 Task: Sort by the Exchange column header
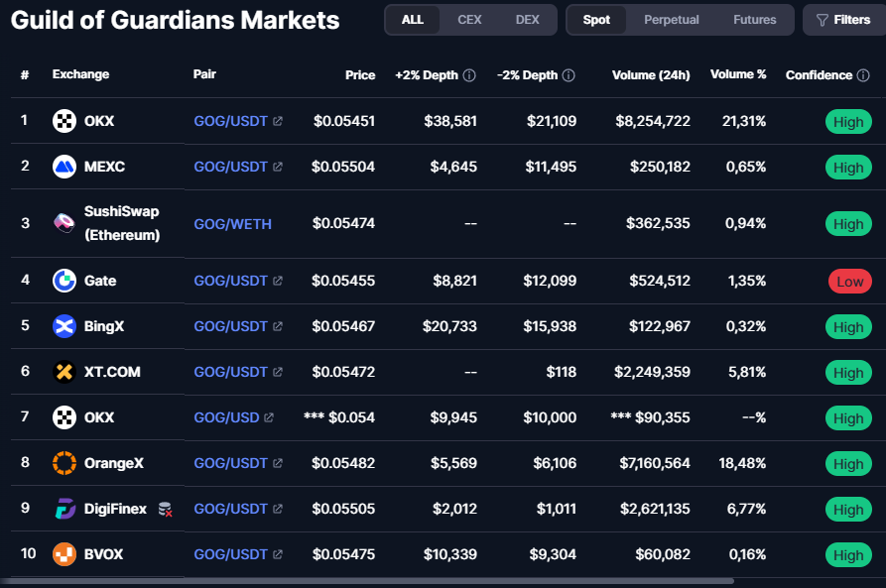[80, 74]
